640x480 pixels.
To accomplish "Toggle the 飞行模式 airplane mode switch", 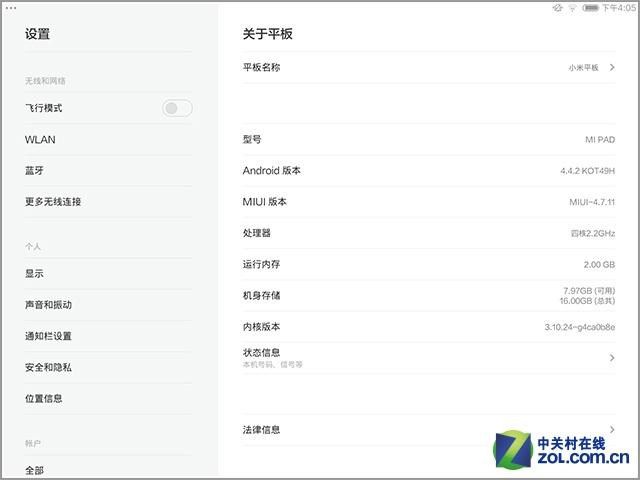I will tap(177, 108).
